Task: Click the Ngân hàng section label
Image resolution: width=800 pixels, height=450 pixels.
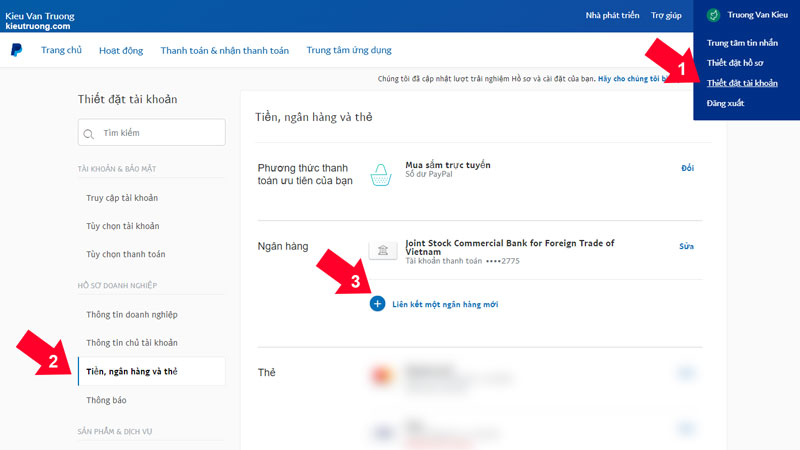Action: click(283, 246)
